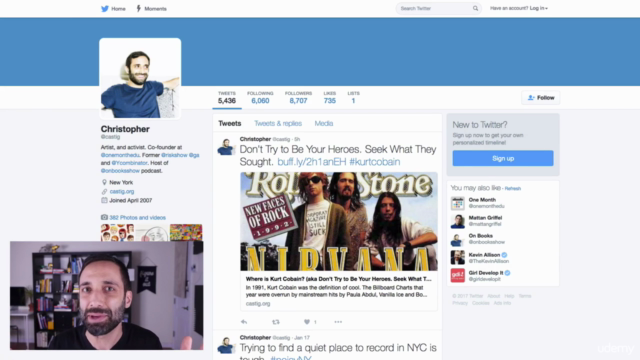Click the @castig handle under profile name
This screenshot has width=640, height=360.
pyautogui.click(x=110, y=137)
